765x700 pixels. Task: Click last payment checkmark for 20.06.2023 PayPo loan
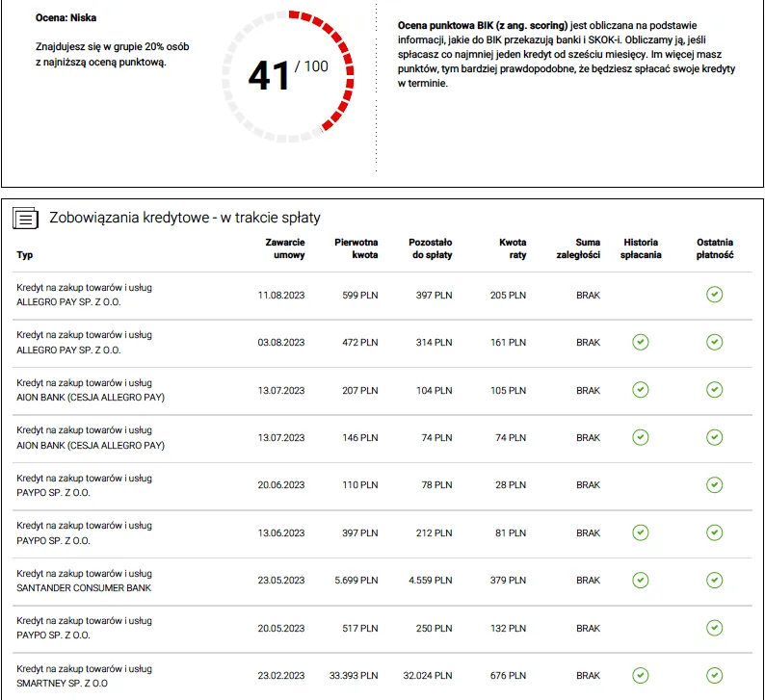[714, 485]
